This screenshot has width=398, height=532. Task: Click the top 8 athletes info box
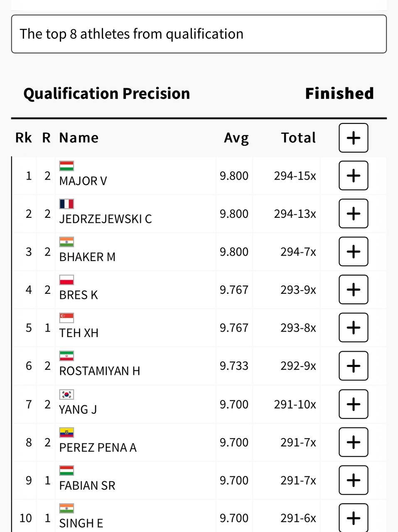pos(199,34)
